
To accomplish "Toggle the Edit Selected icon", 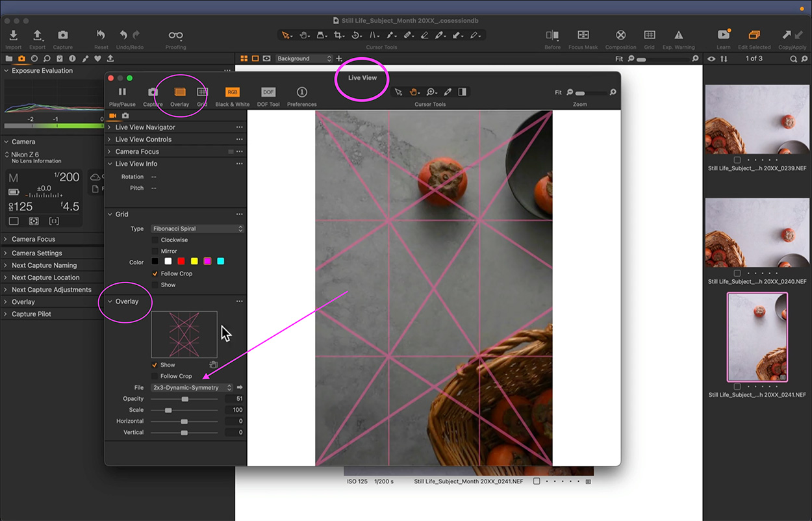I will tap(754, 35).
